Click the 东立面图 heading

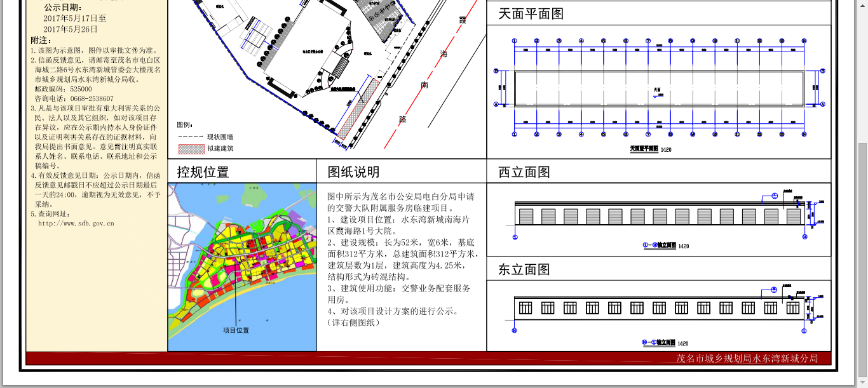click(x=524, y=269)
